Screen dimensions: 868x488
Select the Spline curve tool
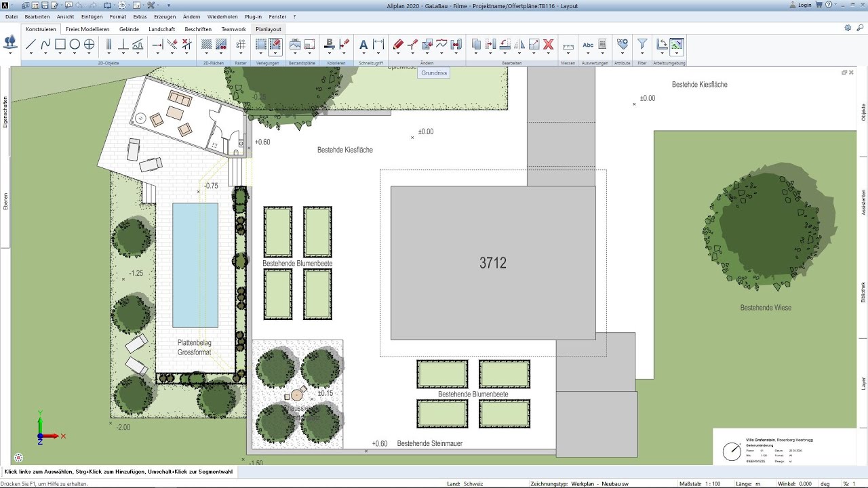45,45
